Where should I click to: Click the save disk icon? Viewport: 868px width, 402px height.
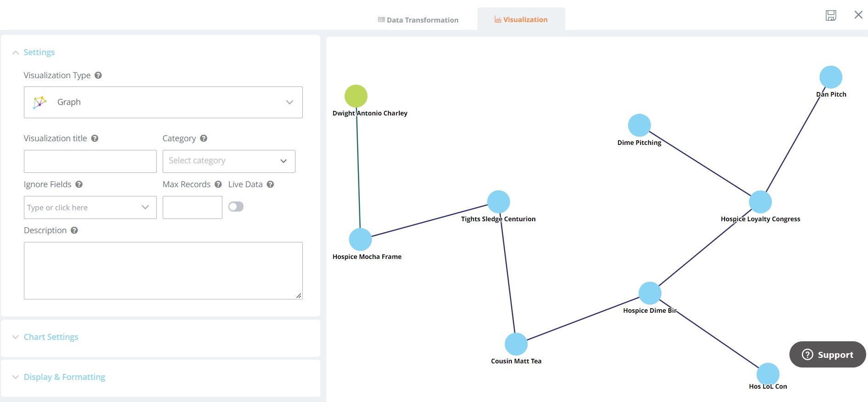click(831, 15)
